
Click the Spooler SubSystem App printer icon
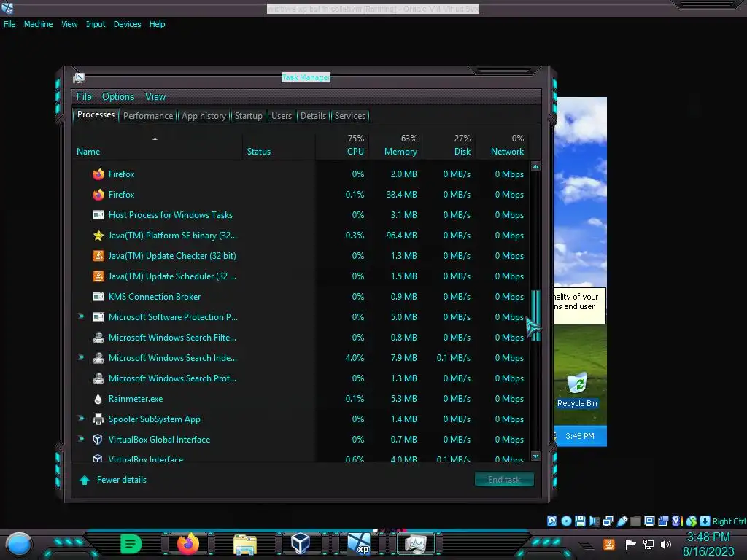tap(98, 419)
